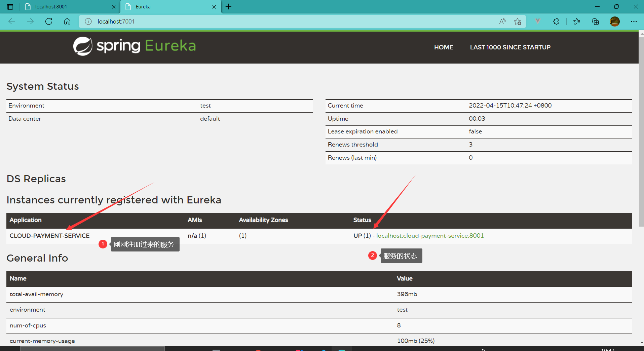This screenshot has width=644, height=351.
Task: Go forward using the browser forward arrow
Action: click(x=30, y=22)
